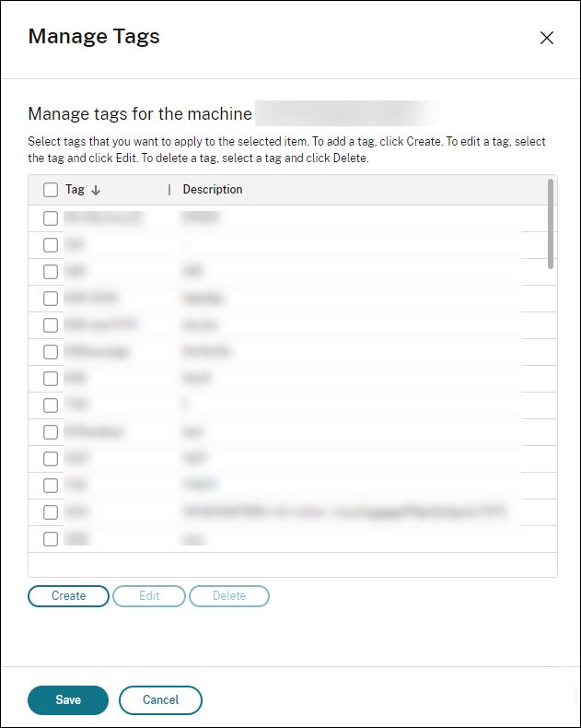Select the ninth tag row's checkbox
The image size is (581, 728).
coord(50,432)
